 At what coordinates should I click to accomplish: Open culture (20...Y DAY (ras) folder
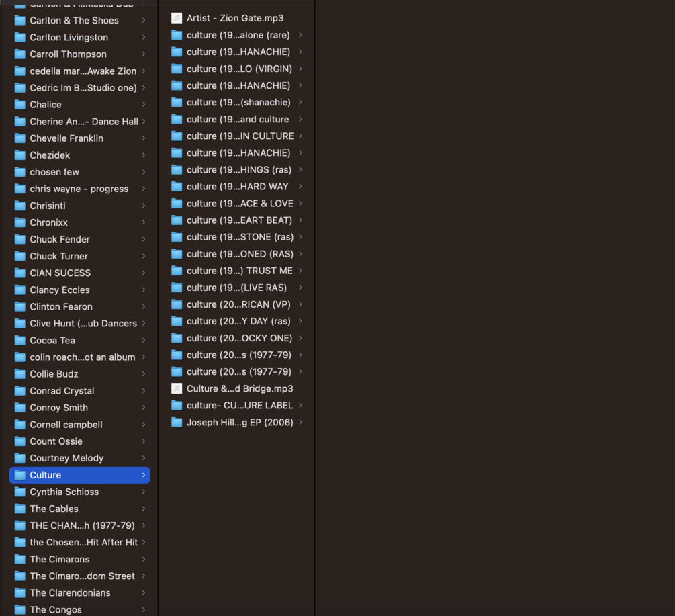pyautogui.click(x=237, y=322)
